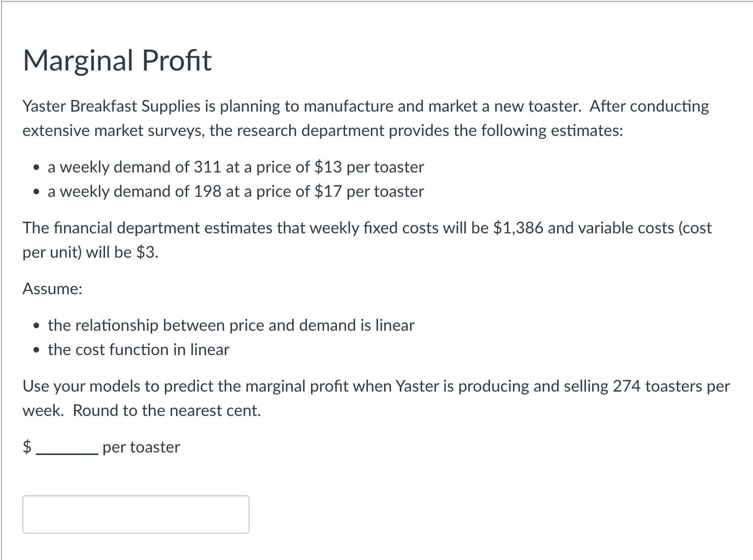Image resolution: width=753 pixels, height=560 pixels.
Task: Click the '$13 per toaster' price text
Action: tap(369, 167)
